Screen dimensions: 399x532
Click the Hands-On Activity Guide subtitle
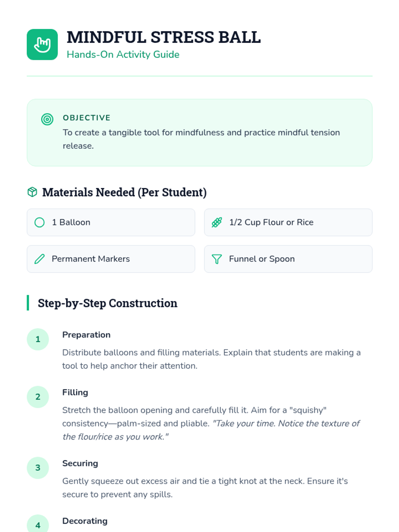click(x=123, y=55)
